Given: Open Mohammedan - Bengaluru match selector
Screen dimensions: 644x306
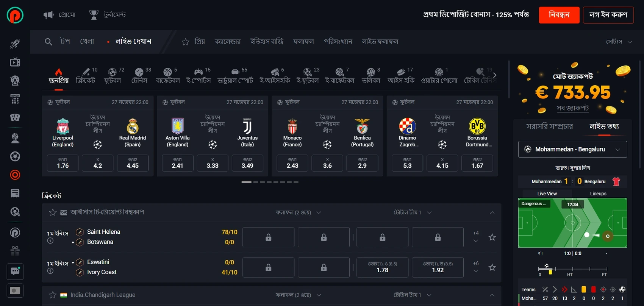Looking at the screenshot, I should pyautogui.click(x=572, y=149).
